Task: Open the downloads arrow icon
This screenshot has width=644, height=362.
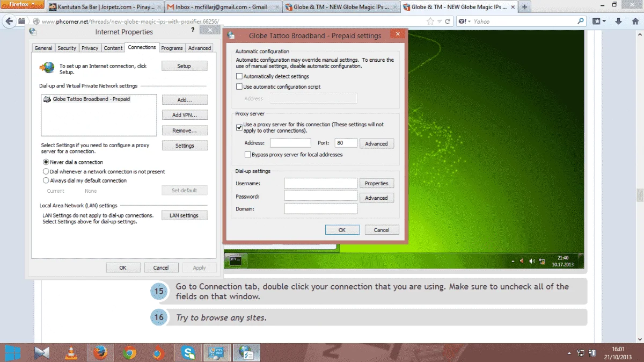Action: click(619, 21)
